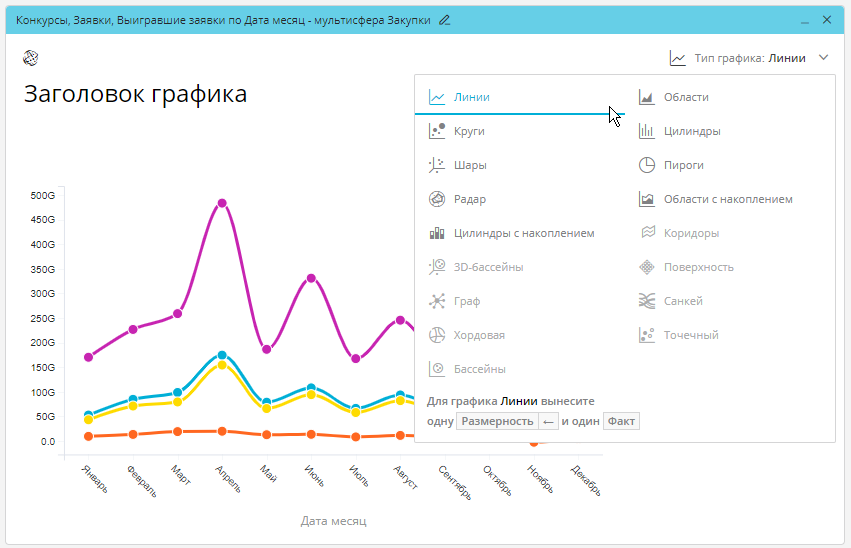Select the Круги chart type icon
Screen dimensions: 851x548
point(437,131)
